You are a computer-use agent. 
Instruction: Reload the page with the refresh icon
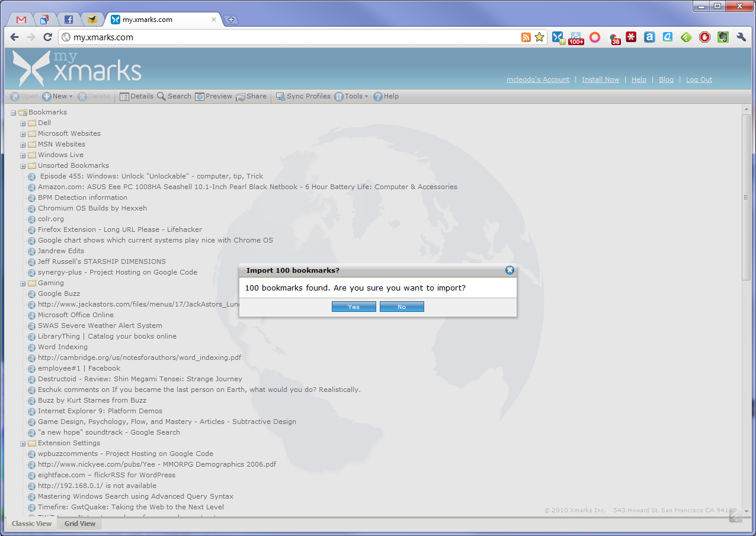[x=48, y=37]
